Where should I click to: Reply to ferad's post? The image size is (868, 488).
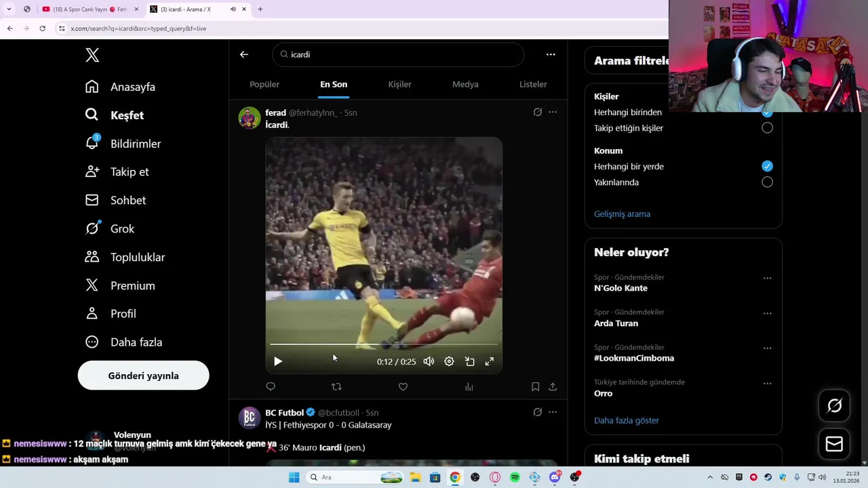pyautogui.click(x=271, y=386)
